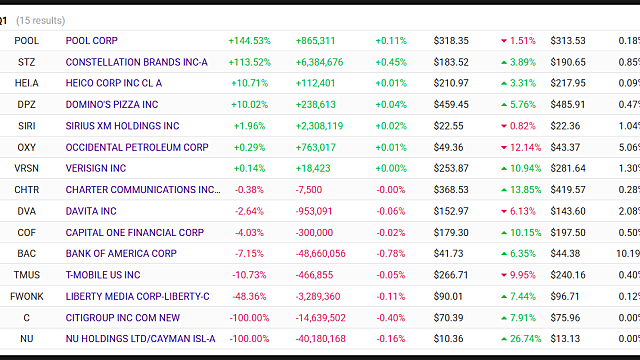
Task: Open SIRIUS XM HOLDINGS INC link
Action: 122,126
